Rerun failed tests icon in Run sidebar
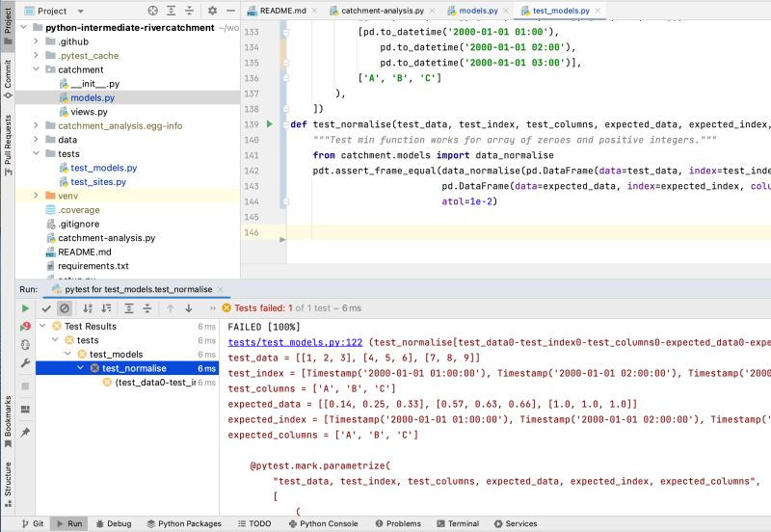771x532 pixels. [x=26, y=327]
